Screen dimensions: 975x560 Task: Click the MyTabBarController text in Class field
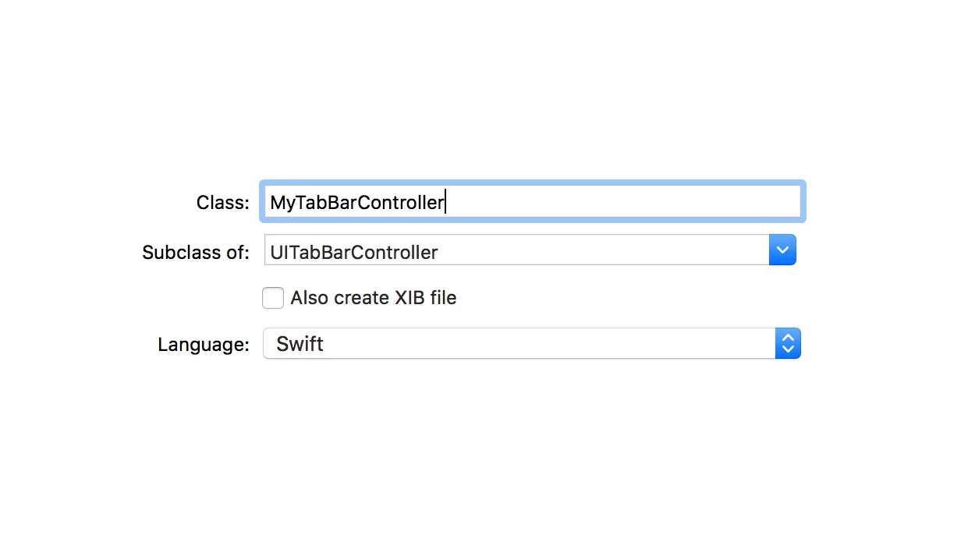356,203
